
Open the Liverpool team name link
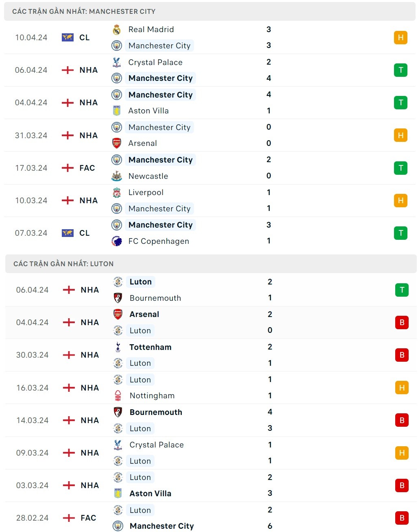coord(146,193)
